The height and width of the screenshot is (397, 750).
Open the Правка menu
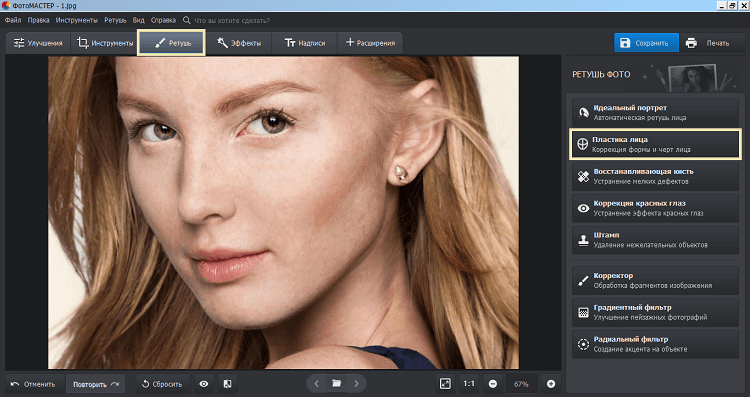(x=38, y=20)
